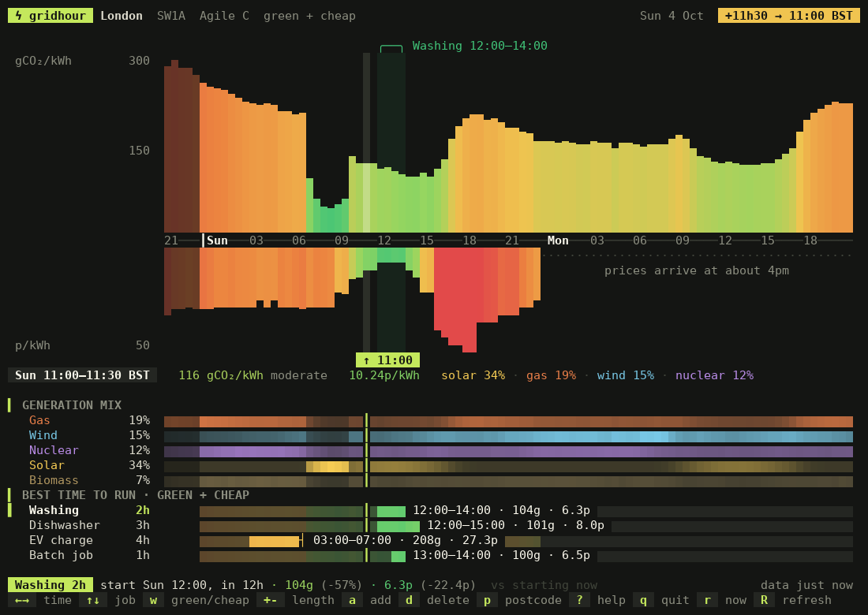This screenshot has width=868, height=615.
Task: Click the gridhour lightning logo badge
Action: click(51, 16)
